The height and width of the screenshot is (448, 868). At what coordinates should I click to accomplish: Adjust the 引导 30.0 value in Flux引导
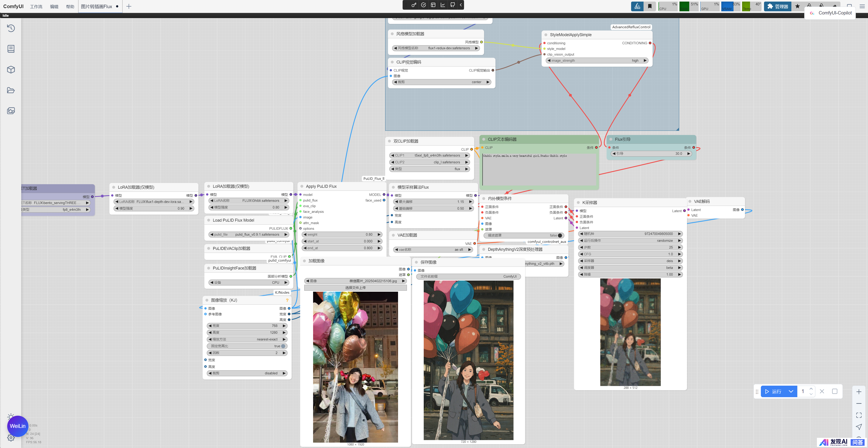(651, 154)
